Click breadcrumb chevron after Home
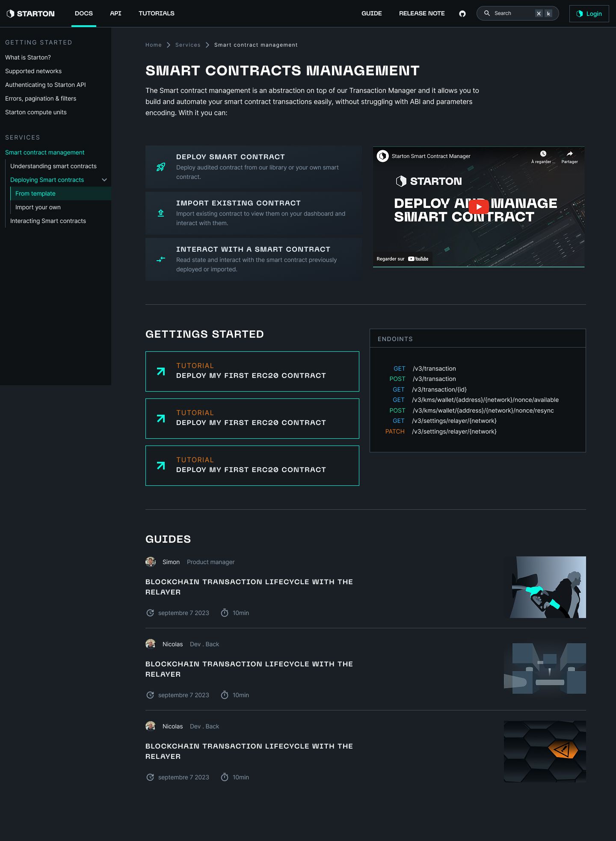This screenshot has width=616, height=841. 169,45
